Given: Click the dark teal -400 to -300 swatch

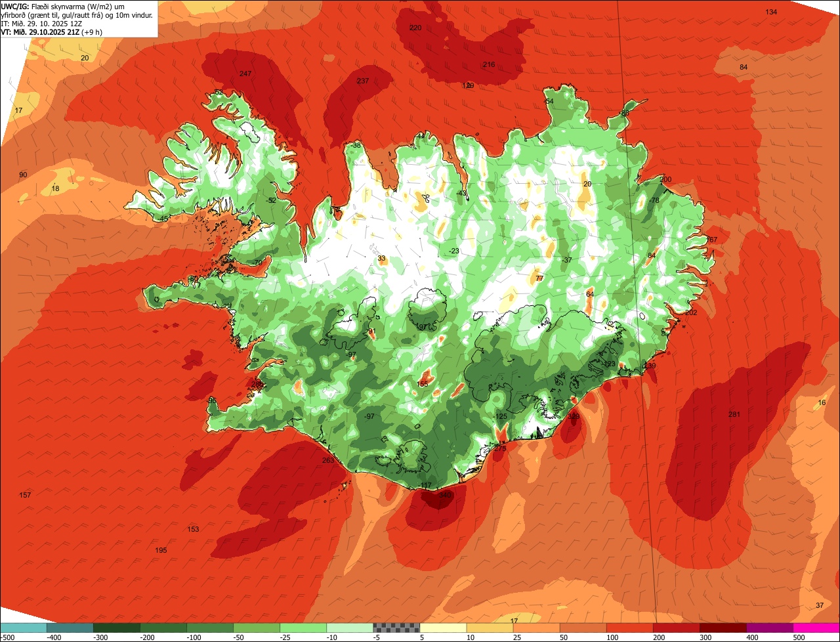Looking at the screenshot, I should pyautogui.click(x=70, y=628).
